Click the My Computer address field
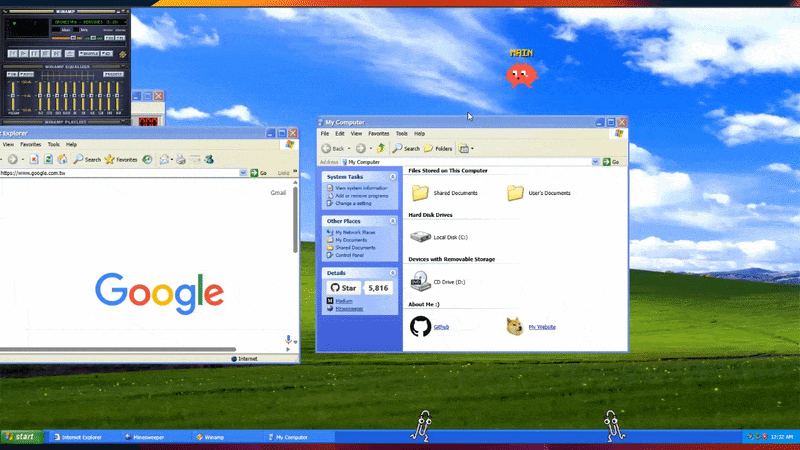 467,162
